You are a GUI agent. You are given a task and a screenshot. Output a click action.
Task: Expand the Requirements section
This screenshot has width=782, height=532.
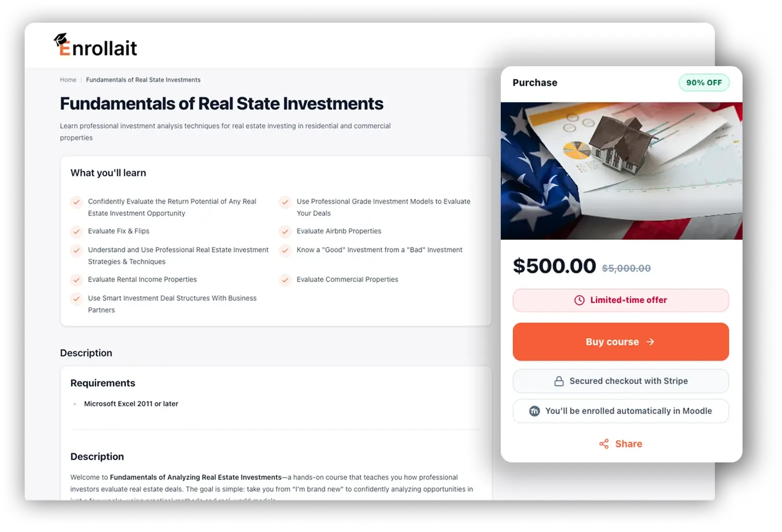[x=103, y=383]
